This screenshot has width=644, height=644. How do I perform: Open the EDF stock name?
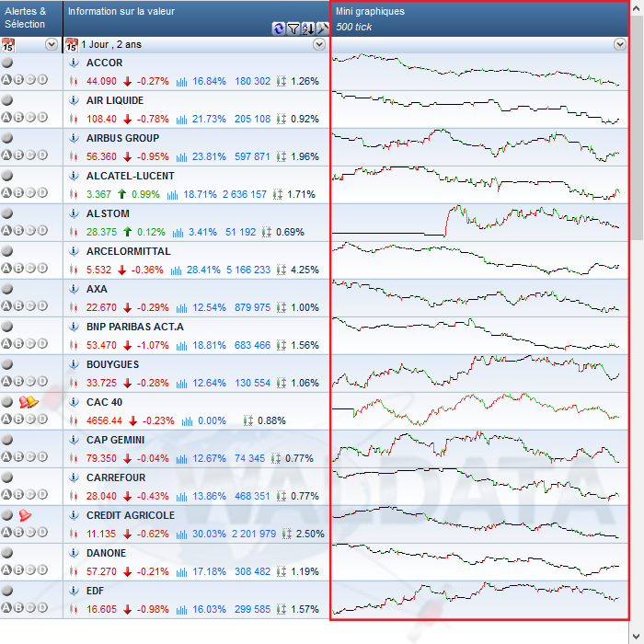coord(95,591)
